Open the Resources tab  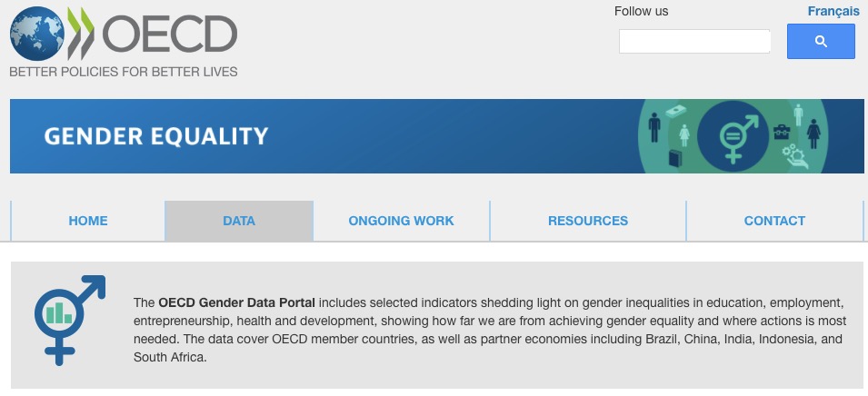(x=588, y=221)
